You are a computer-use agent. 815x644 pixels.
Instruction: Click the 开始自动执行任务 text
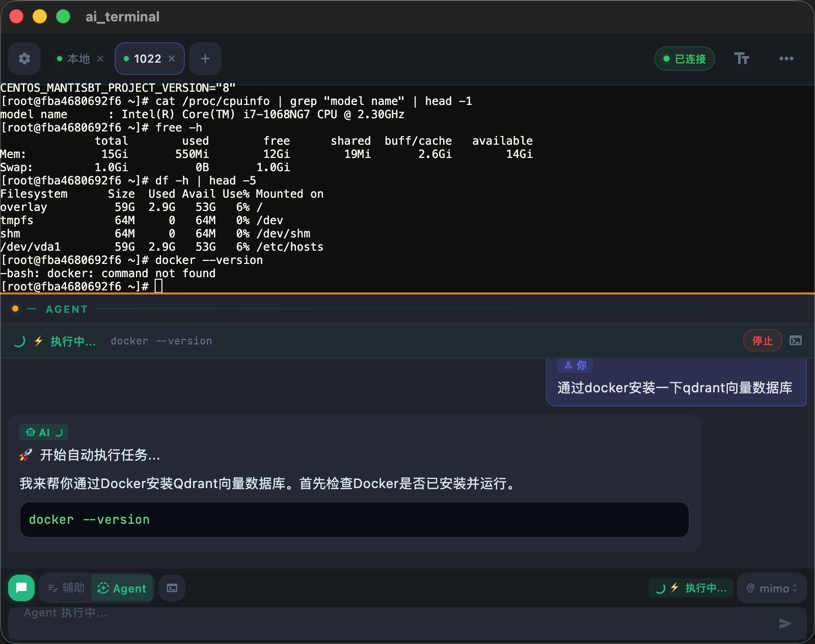click(x=100, y=455)
